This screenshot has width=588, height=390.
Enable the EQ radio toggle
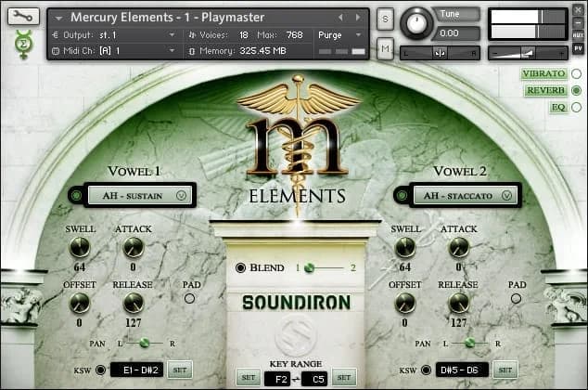pos(576,108)
